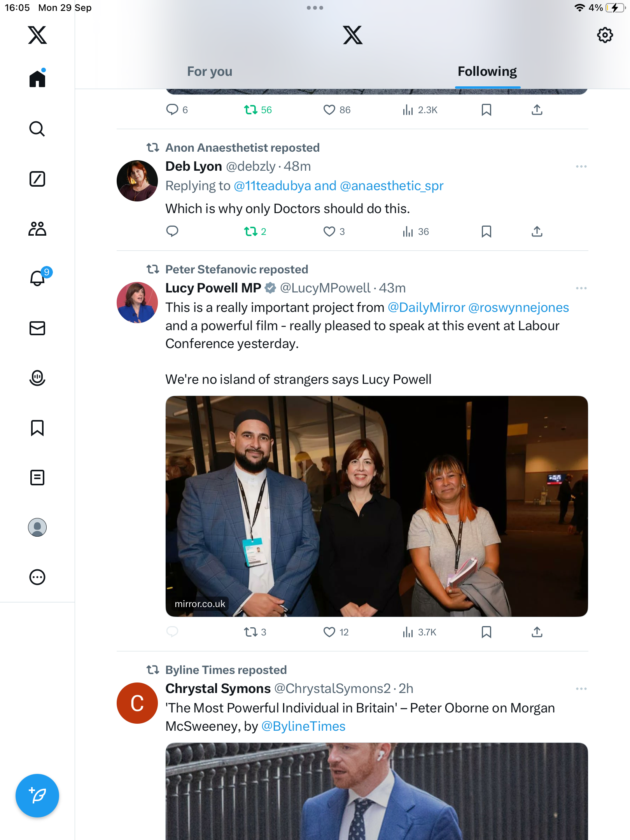Image resolution: width=630 pixels, height=840 pixels.
Task: Open timeline settings gear icon
Action: (605, 35)
